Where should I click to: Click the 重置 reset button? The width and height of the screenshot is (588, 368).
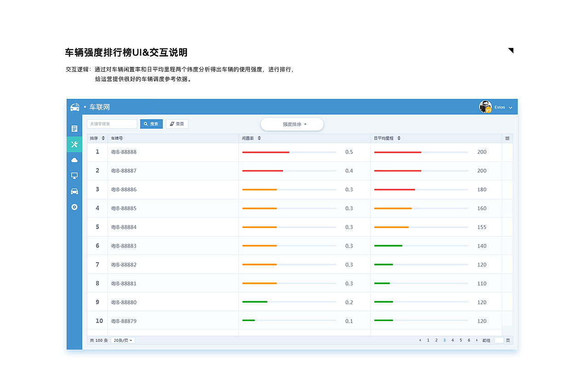click(x=177, y=124)
